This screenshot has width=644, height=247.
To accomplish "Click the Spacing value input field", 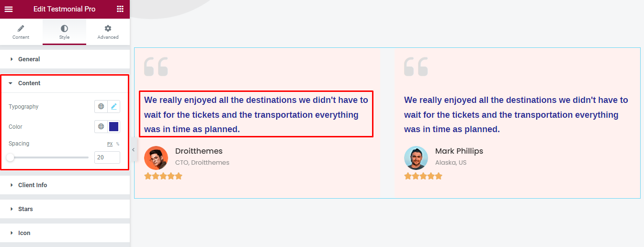I will (107, 157).
